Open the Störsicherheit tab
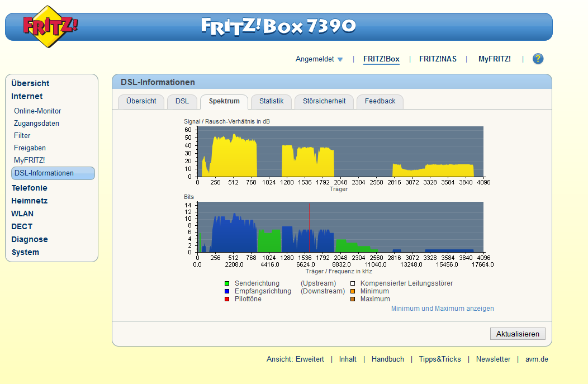 point(324,101)
